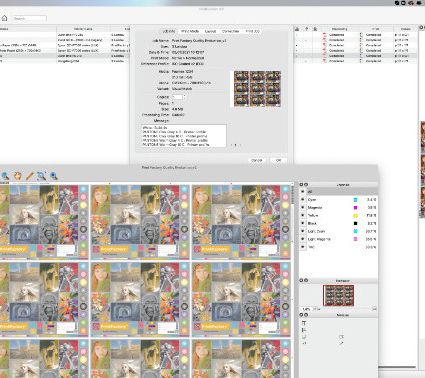This screenshot has width=425, height=378.
Task: Click the third icon column header in status table
Action: tap(315, 29)
